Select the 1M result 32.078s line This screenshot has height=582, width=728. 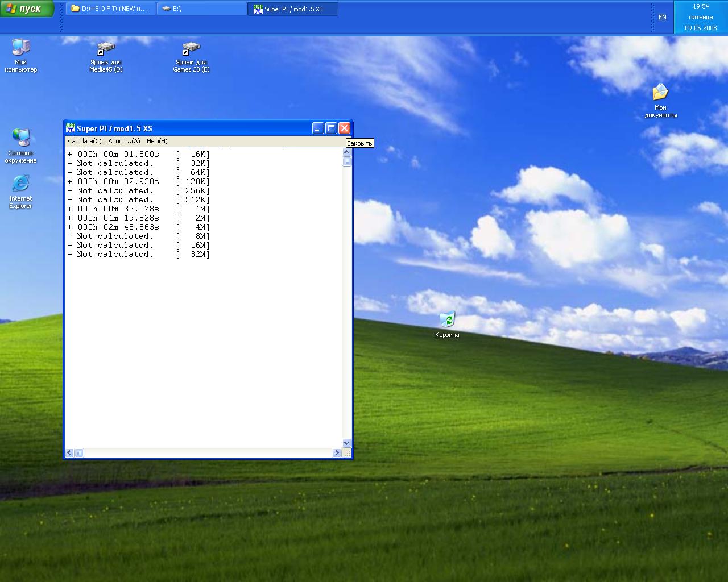point(139,209)
